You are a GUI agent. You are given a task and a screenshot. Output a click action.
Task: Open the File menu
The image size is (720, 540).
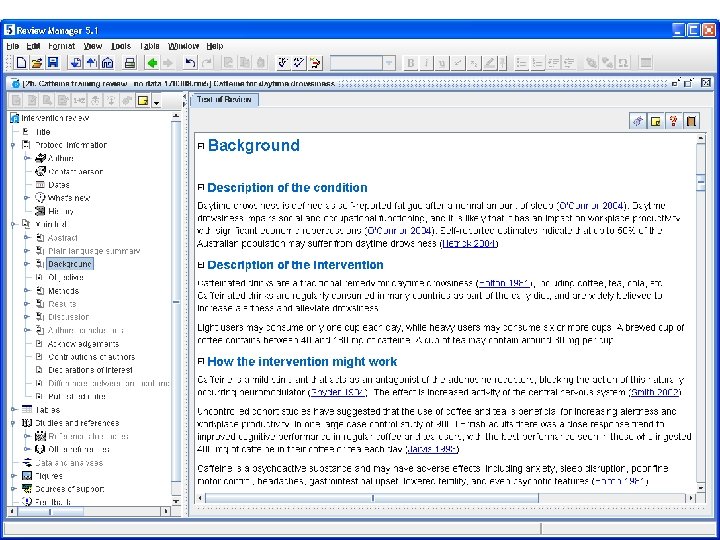point(12,46)
